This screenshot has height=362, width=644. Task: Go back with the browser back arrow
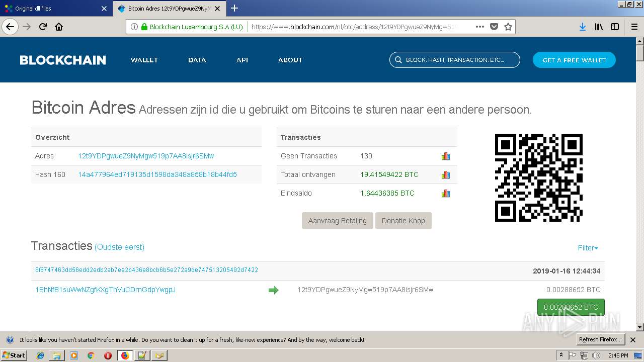click(x=10, y=27)
